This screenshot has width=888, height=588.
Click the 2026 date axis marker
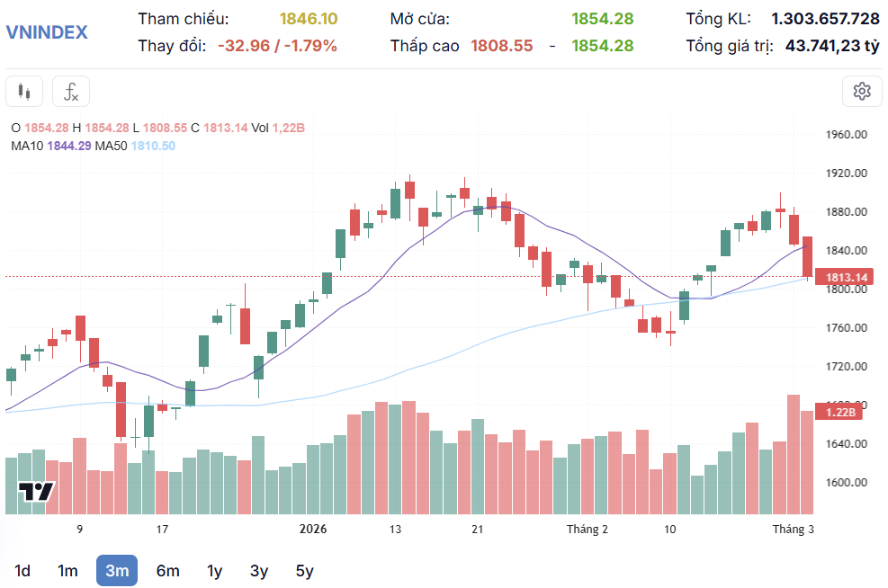[x=313, y=530]
